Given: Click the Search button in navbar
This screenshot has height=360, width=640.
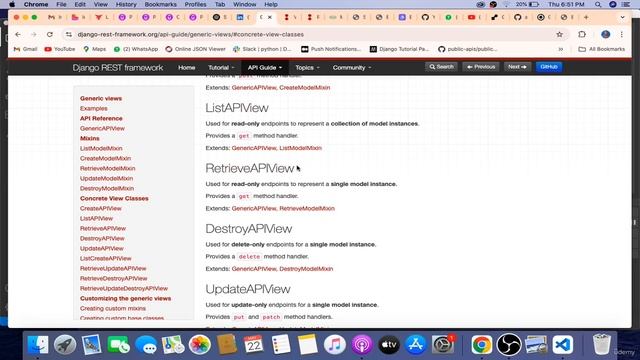Looking at the screenshot, I should pyautogui.click(x=441, y=67).
